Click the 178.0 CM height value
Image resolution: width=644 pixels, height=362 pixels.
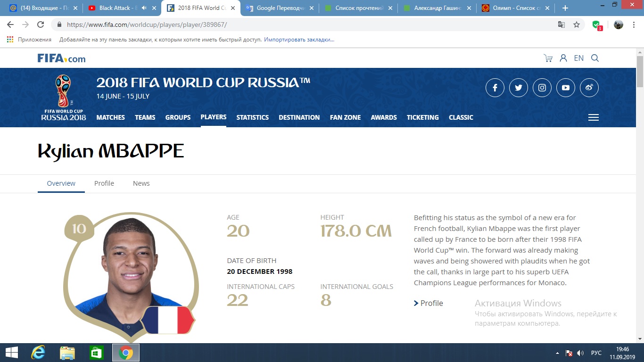click(356, 231)
